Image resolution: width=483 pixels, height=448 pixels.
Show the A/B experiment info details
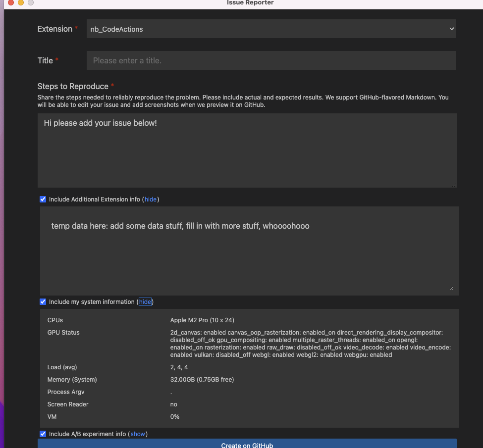[x=137, y=434]
